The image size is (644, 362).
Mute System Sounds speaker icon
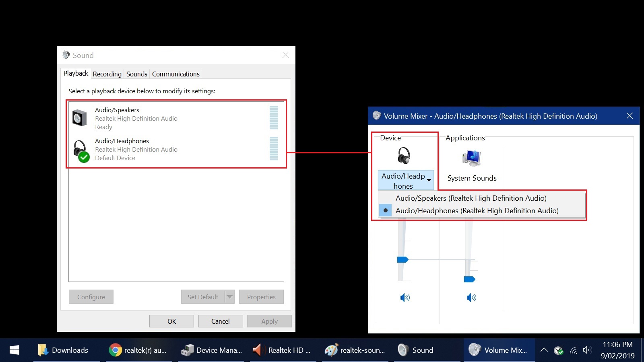pyautogui.click(x=471, y=298)
